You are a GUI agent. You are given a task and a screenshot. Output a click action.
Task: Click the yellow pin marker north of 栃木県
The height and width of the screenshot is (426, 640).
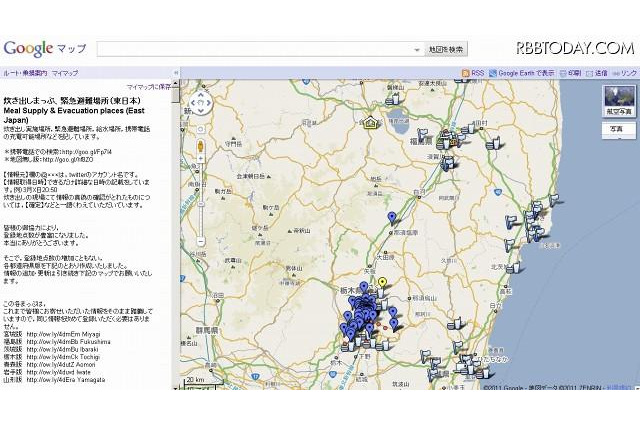coord(382,283)
